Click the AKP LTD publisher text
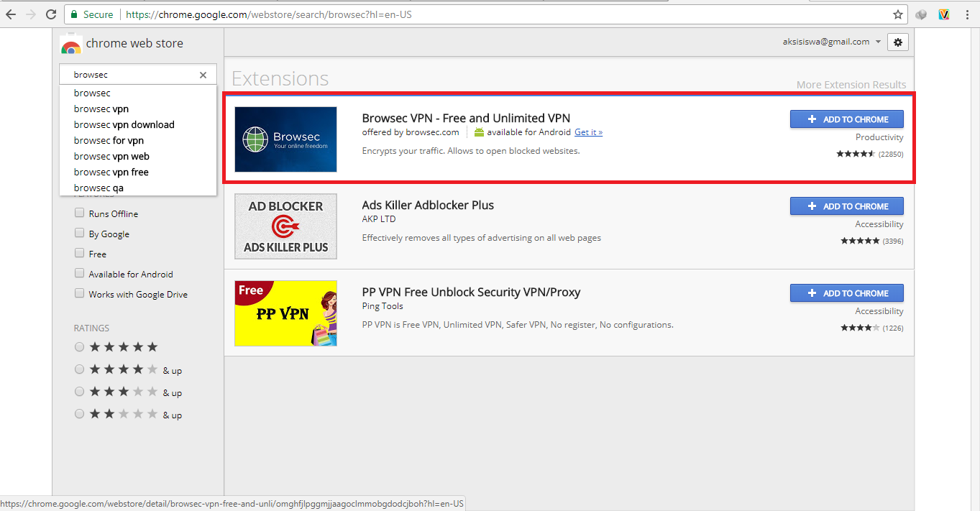The height and width of the screenshot is (511, 980). point(379,219)
